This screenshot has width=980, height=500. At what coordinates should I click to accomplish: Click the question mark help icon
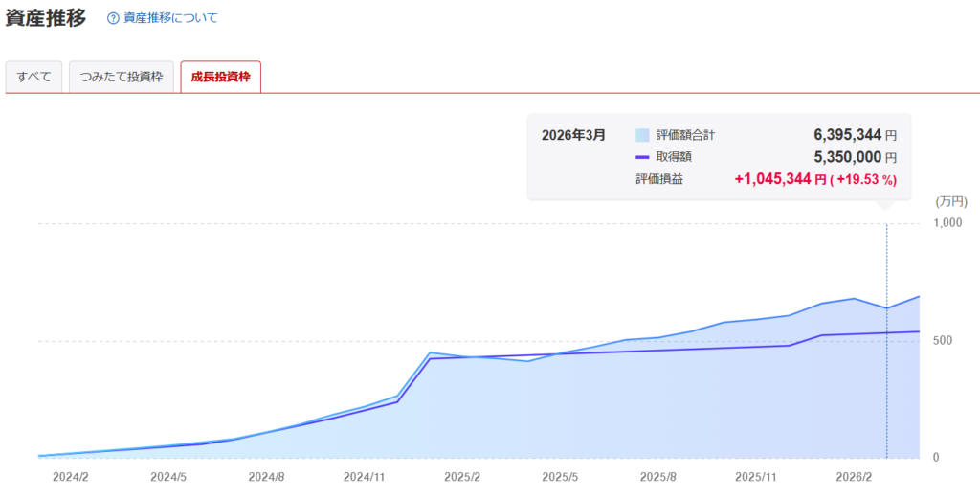[114, 18]
